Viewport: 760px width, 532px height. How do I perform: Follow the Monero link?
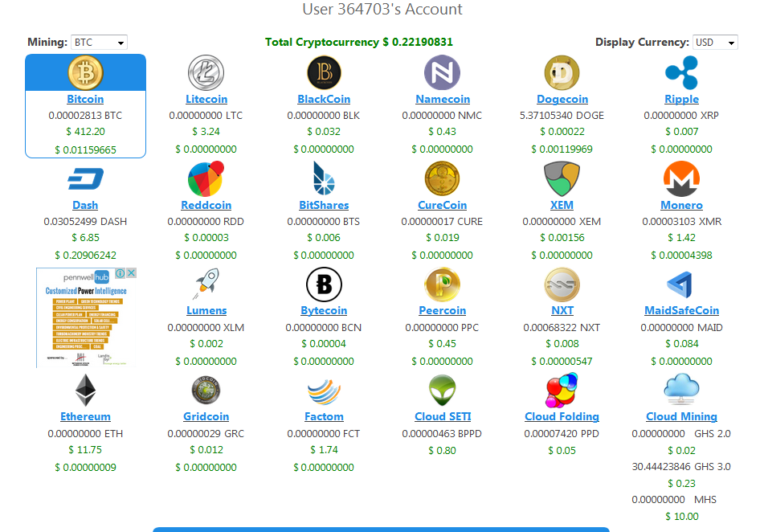[681, 205]
